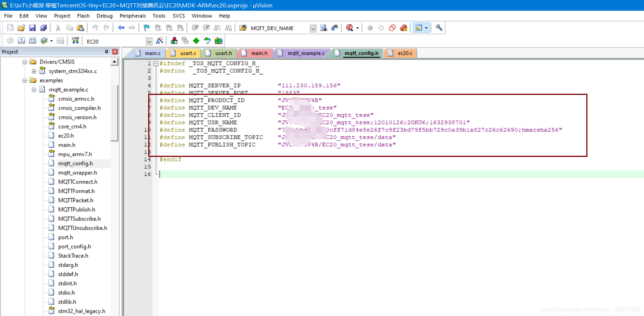Open Configuration with the wrench icon

(x=439, y=28)
